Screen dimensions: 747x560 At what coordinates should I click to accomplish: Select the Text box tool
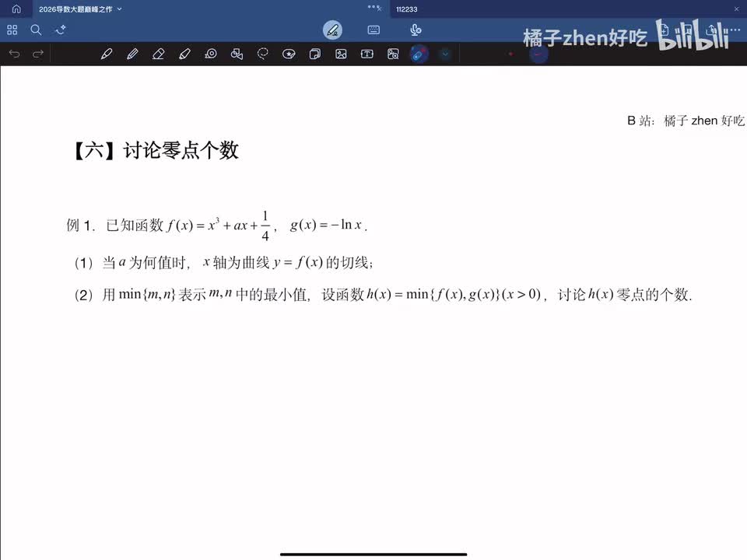tap(366, 54)
